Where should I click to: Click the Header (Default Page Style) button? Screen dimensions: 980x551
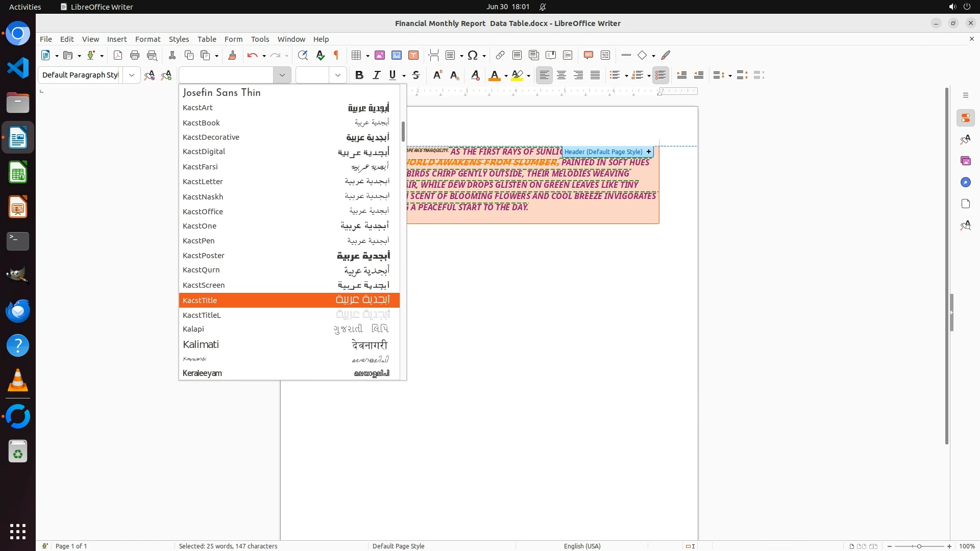603,152
